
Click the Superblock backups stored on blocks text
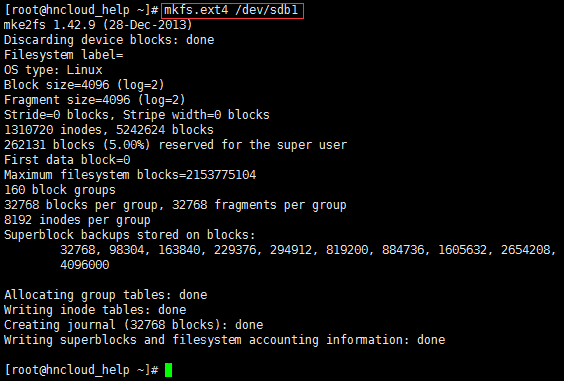[129, 235]
